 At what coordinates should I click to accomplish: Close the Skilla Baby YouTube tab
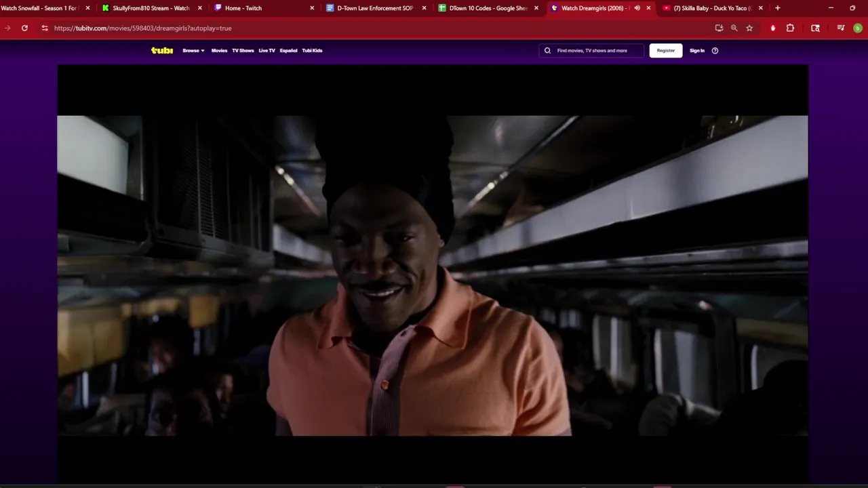[760, 8]
